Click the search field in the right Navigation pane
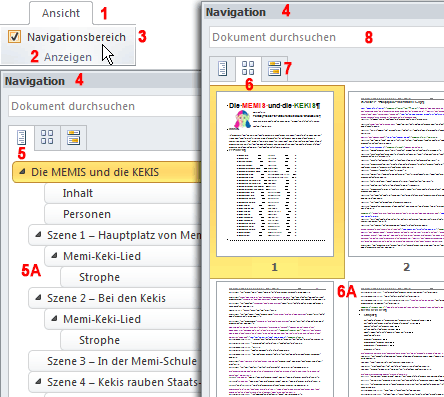The width and height of the screenshot is (444, 397). (327, 37)
